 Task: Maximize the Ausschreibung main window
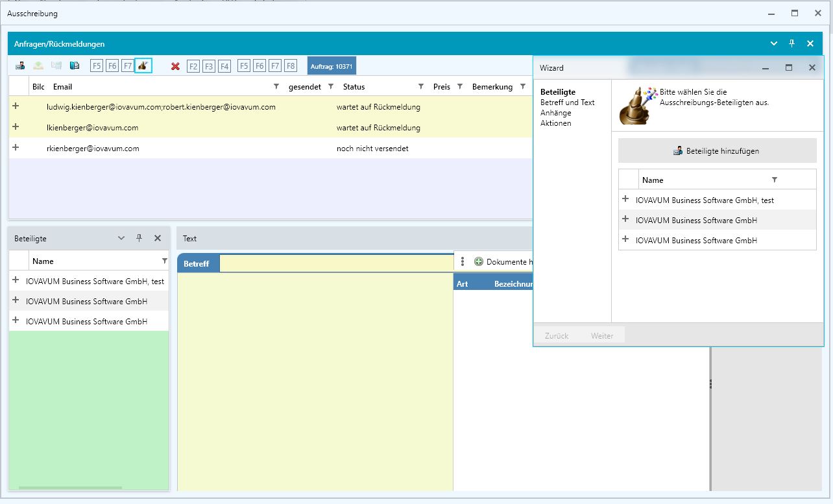click(795, 13)
